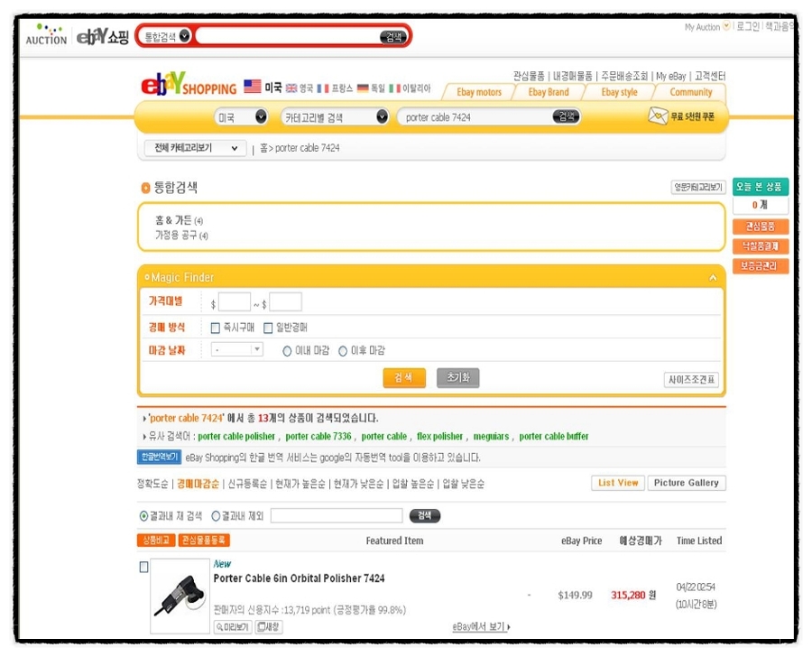Select the 이후 마감 radio button
Viewport: 812px width, 657px height.
click(343, 351)
